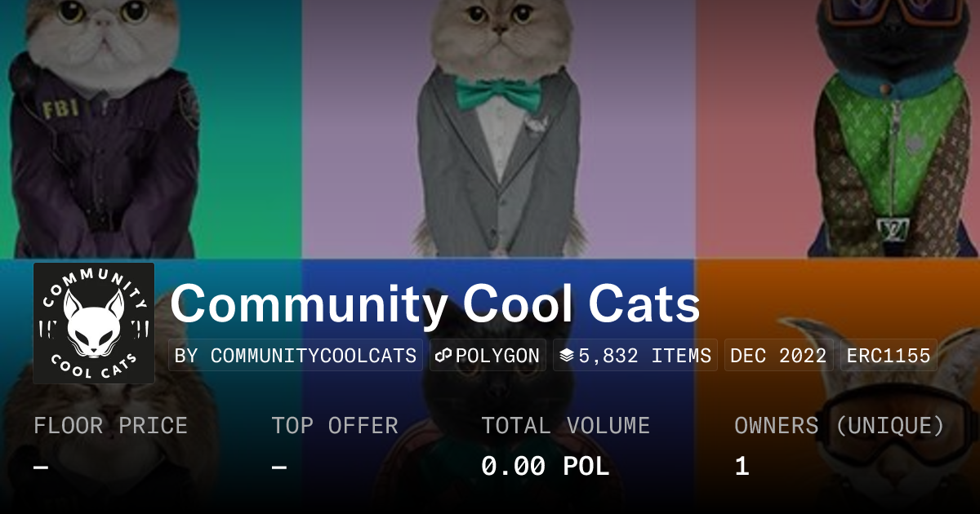Click the DEC 2022 creation date badge

click(x=778, y=356)
